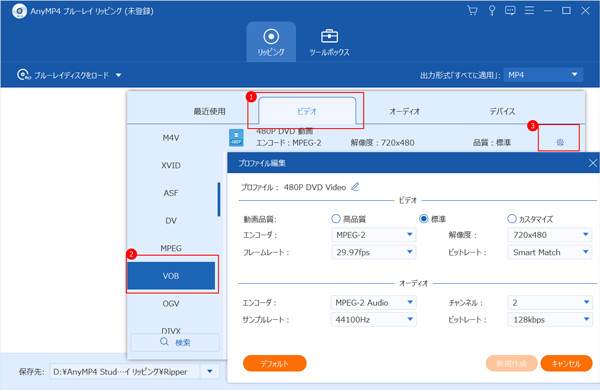Switch to the オーディオ tab

pos(404,111)
